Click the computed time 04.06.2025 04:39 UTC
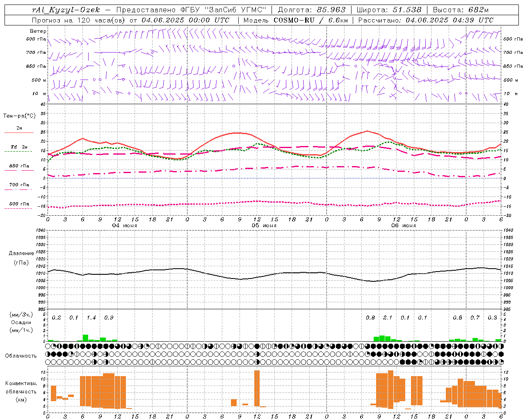This screenshot has height=420, width=525. point(450,20)
